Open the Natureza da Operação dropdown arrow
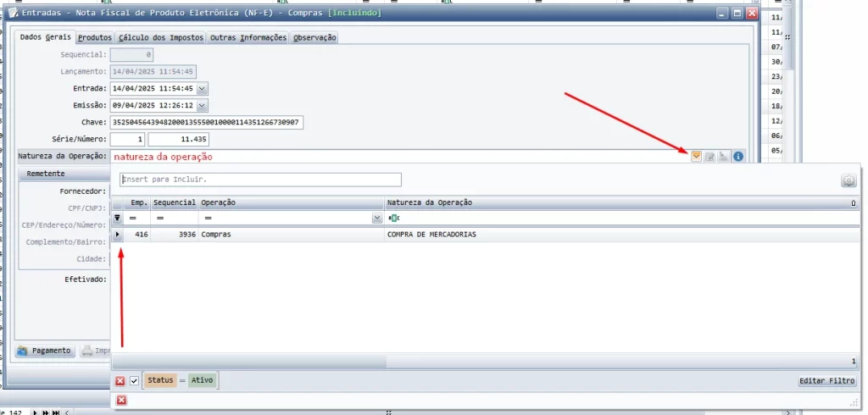Screen dimensions: 868x415 coord(696,157)
